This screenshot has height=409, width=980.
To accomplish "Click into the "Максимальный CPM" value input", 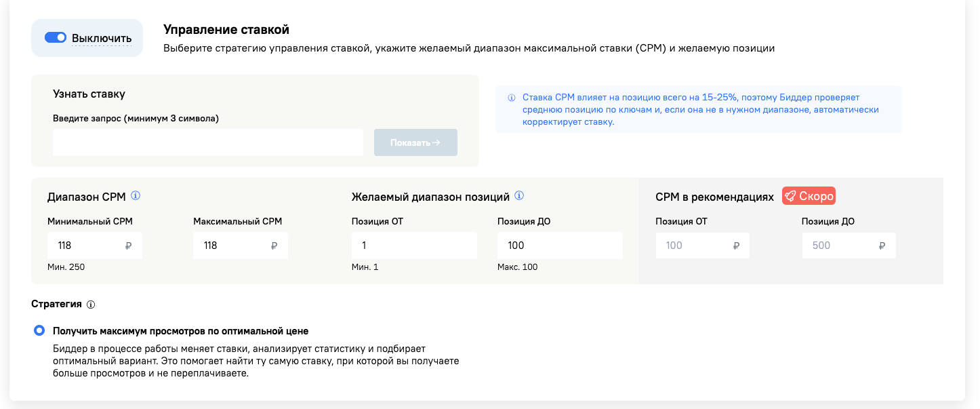I will 230,246.
